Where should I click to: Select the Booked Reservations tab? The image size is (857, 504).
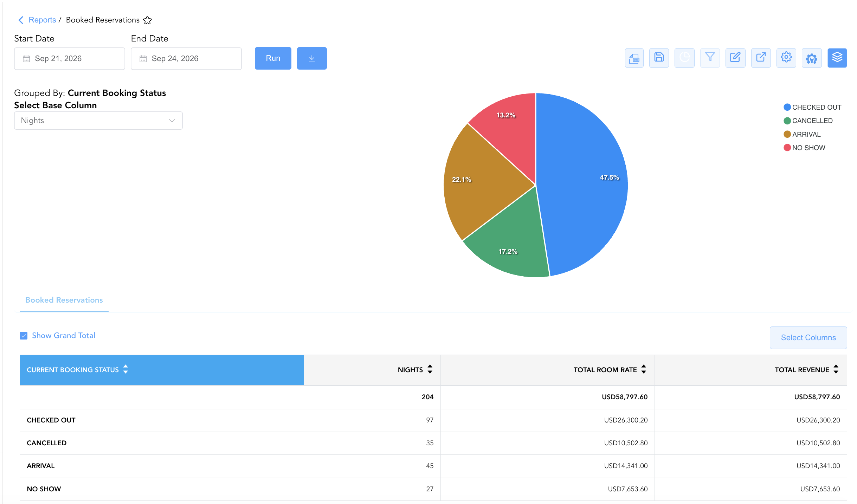[64, 300]
